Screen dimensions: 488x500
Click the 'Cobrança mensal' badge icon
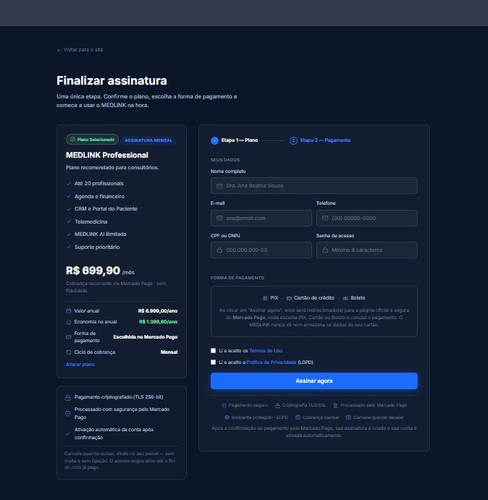pos(298,417)
